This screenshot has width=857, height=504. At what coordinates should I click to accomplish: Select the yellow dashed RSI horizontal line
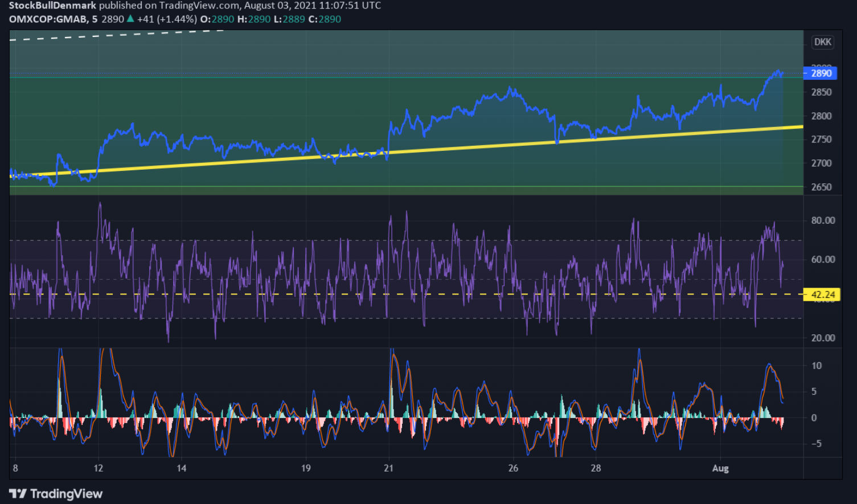coord(407,294)
